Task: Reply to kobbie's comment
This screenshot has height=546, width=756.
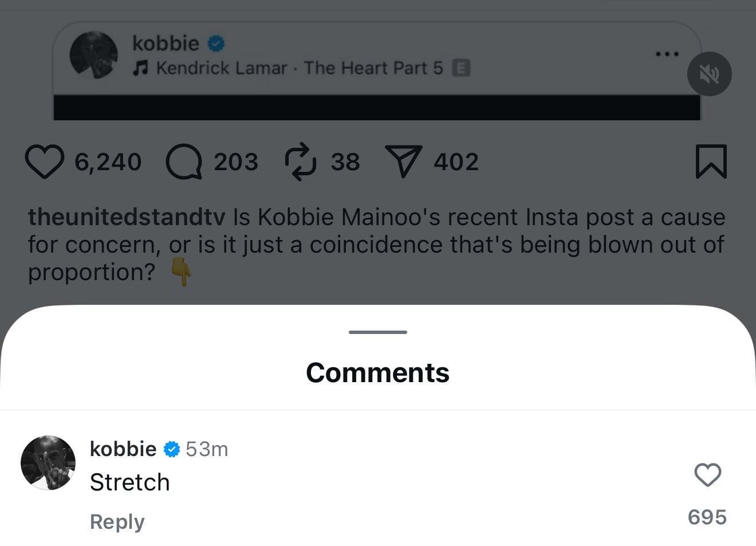Action: point(117,522)
